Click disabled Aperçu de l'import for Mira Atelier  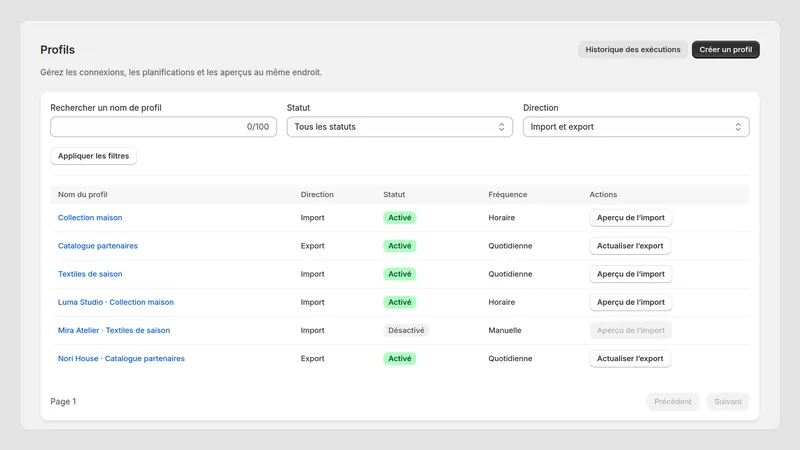(x=631, y=330)
